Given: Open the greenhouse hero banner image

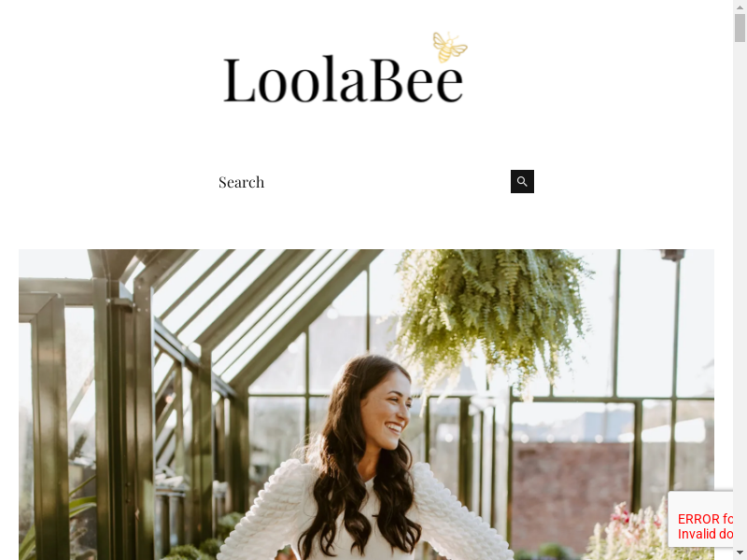Looking at the screenshot, I should click(366, 404).
